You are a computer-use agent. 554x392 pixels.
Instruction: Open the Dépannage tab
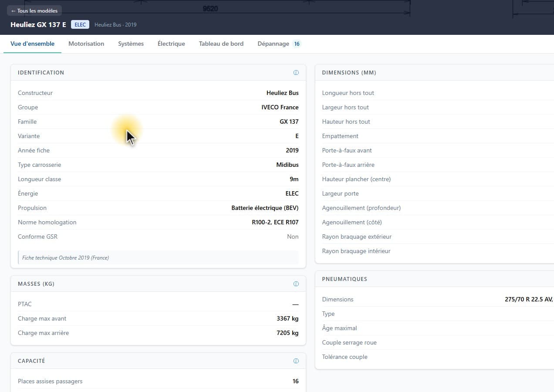tap(279, 44)
